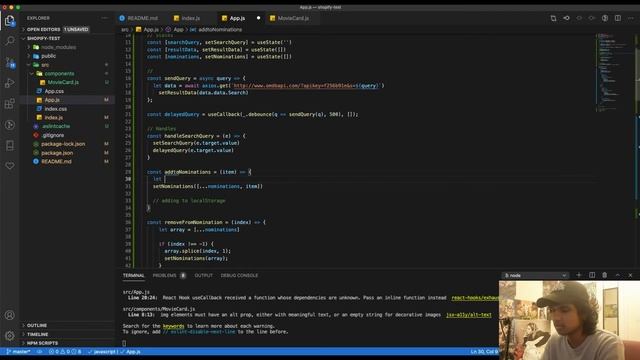Click the javascript status bar item

point(103,351)
